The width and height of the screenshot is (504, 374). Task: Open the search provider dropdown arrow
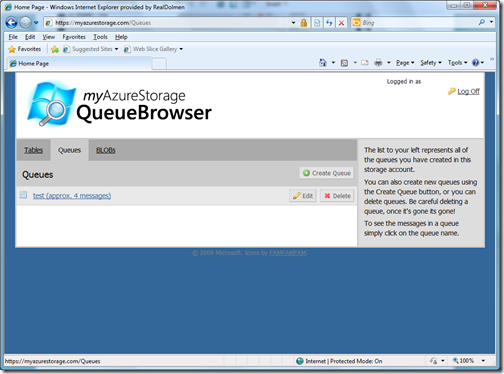click(x=491, y=22)
